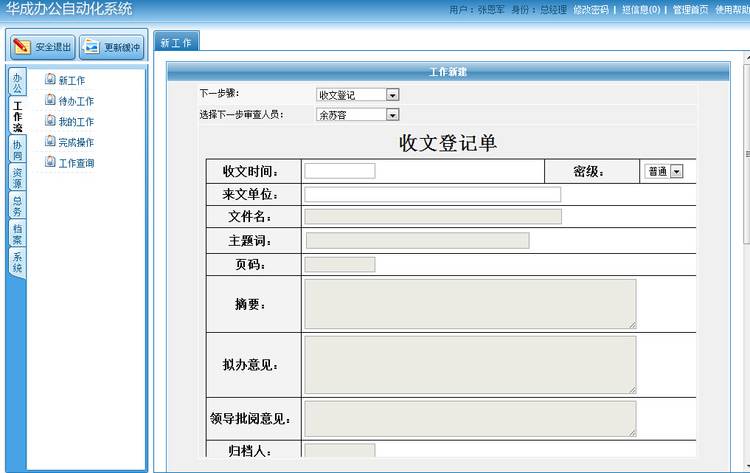Click the icon beside 完成操作
This screenshot has height=473, width=750.
click(50, 141)
